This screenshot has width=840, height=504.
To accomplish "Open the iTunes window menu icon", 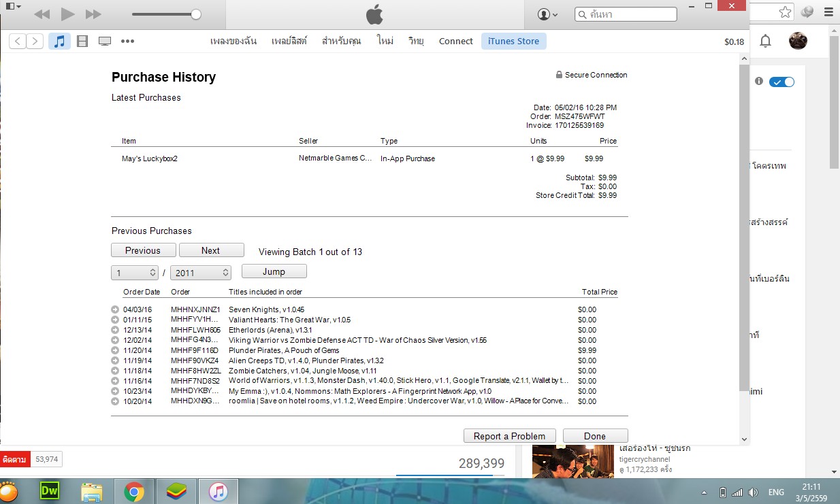I will pyautogui.click(x=13, y=6).
